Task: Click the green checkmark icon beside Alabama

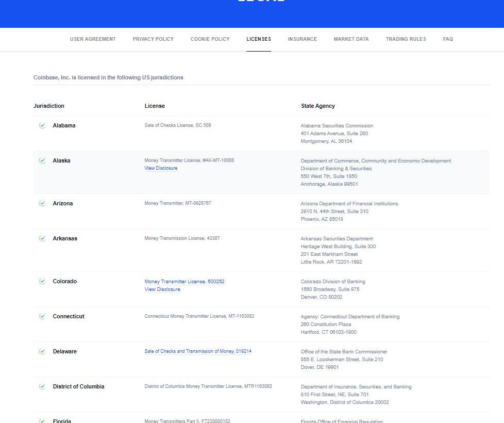Action: click(42, 125)
